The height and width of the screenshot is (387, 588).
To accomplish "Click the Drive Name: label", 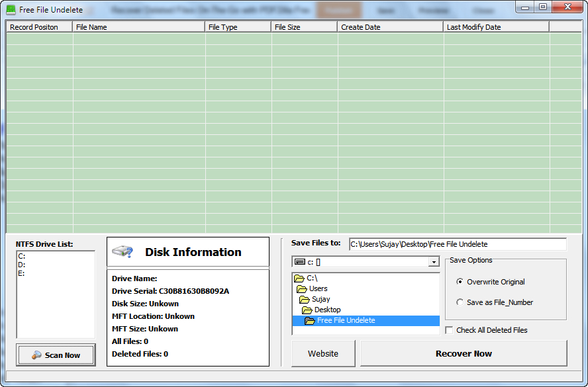I will point(134,279).
